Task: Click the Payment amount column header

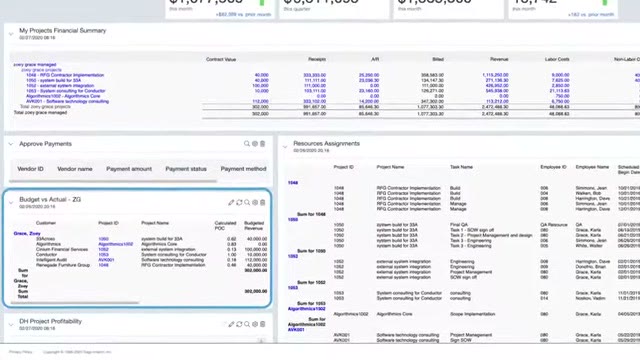Action: (x=129, y=169)
